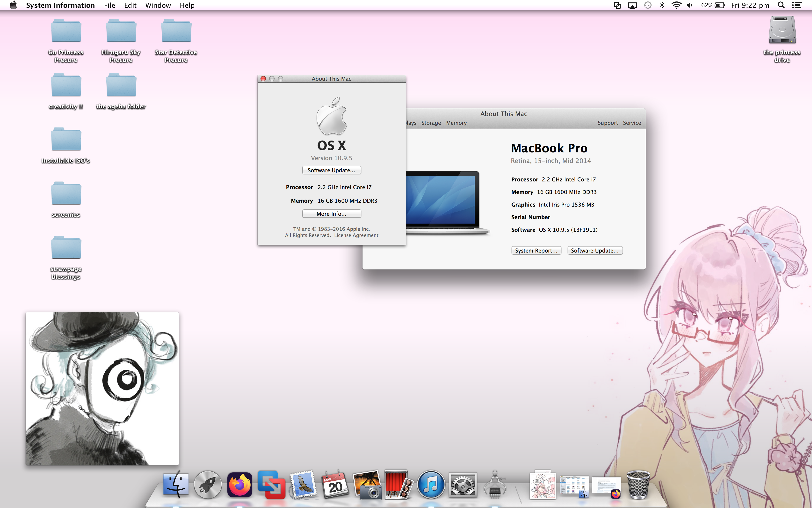Click 'Serial Number' label in About window
This screenshot has width=812, height=508.
[x=530, y=217]
